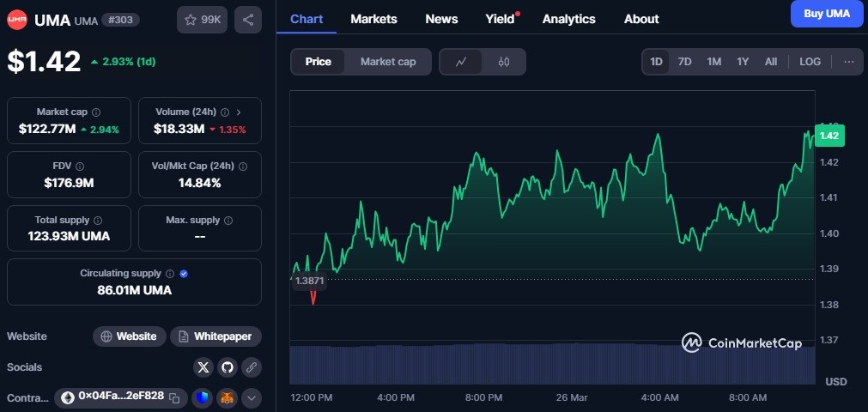The height and width of the screenshot is (412, 868).
Task: Click the Buy UMA button
Action: point(827,14)
